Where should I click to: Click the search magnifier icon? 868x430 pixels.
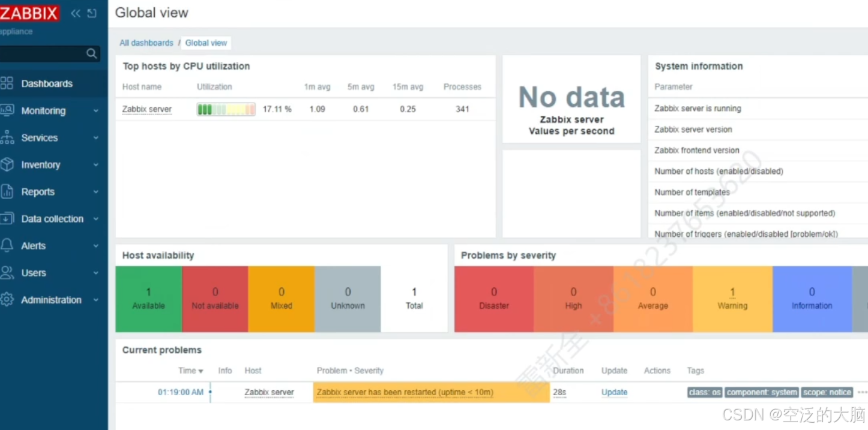pyautogui.click(x=91, y=53)
